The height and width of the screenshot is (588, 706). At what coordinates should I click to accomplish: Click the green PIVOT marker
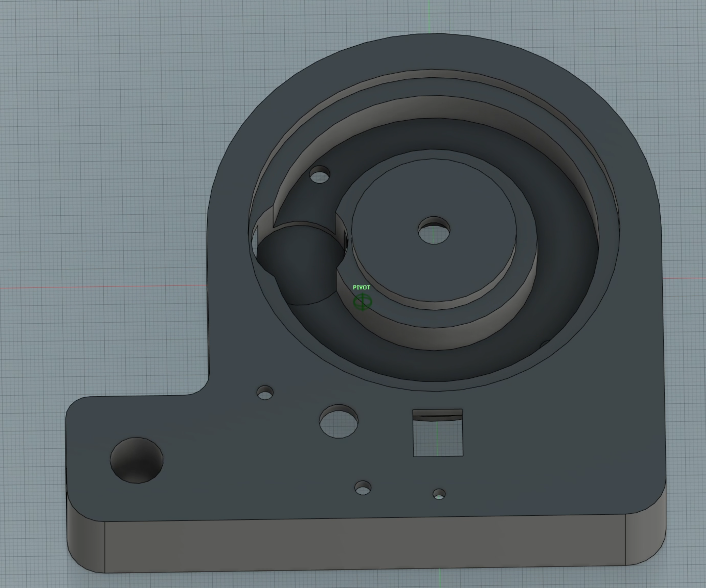pos(362,302)
